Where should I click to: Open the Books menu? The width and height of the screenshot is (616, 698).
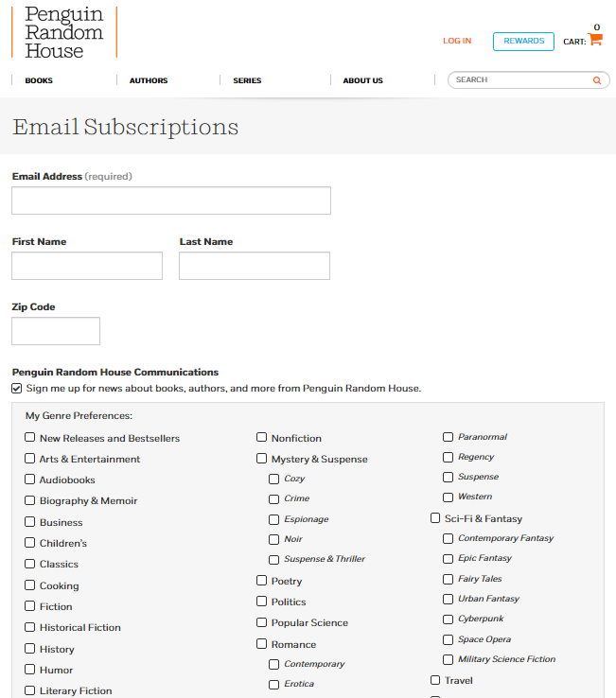point(39,80)
